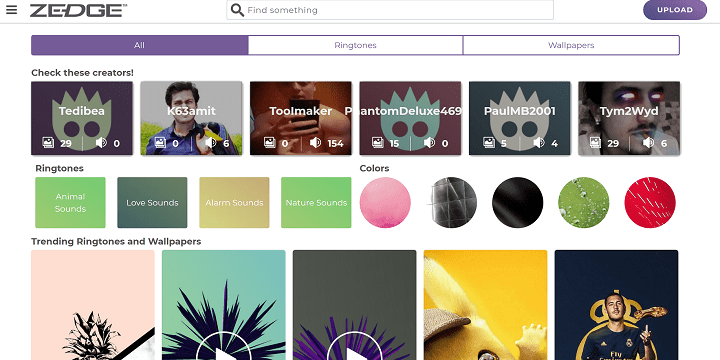Click the UPLOAD button
720x360 pixels.
click(675, 10)
